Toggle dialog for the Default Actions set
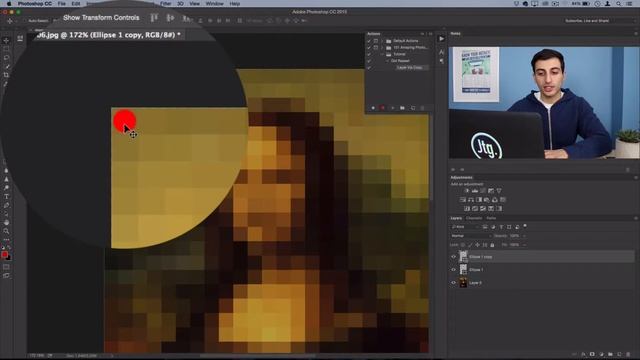The width and height of the screenshot is (640, 360). click(x=376, y=41)
